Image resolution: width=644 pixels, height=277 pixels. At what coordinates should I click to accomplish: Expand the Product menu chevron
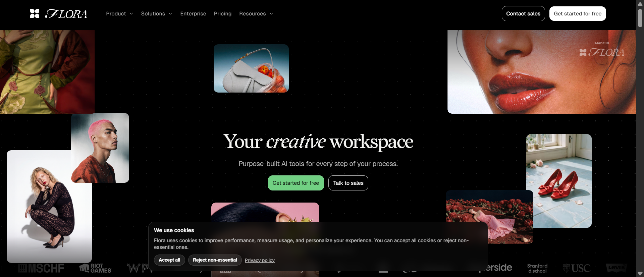pos(131,14)
